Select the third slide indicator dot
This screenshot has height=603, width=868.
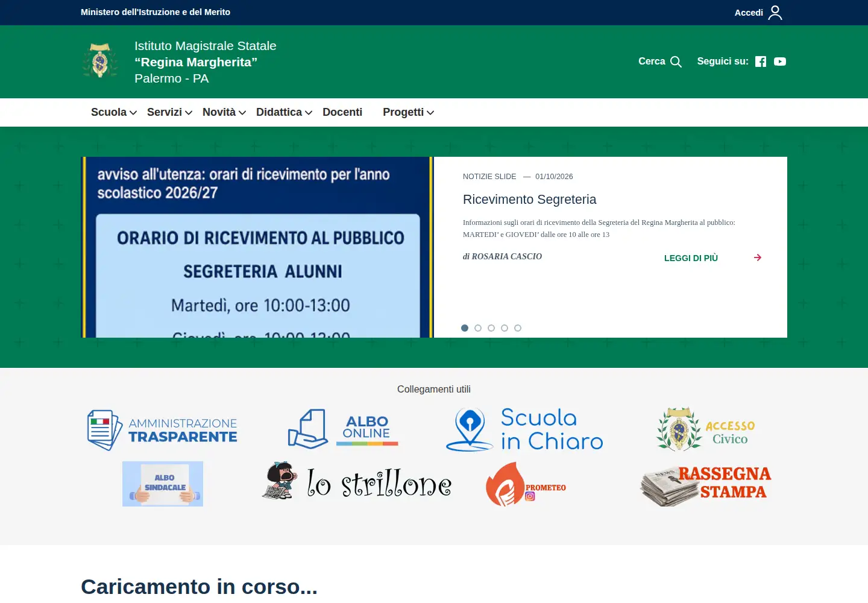click(x=491, y=328)
